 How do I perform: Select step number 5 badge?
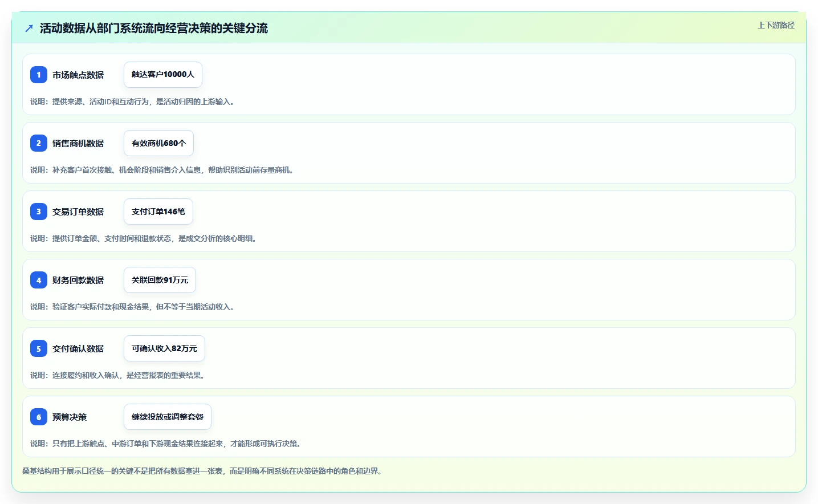39,348
